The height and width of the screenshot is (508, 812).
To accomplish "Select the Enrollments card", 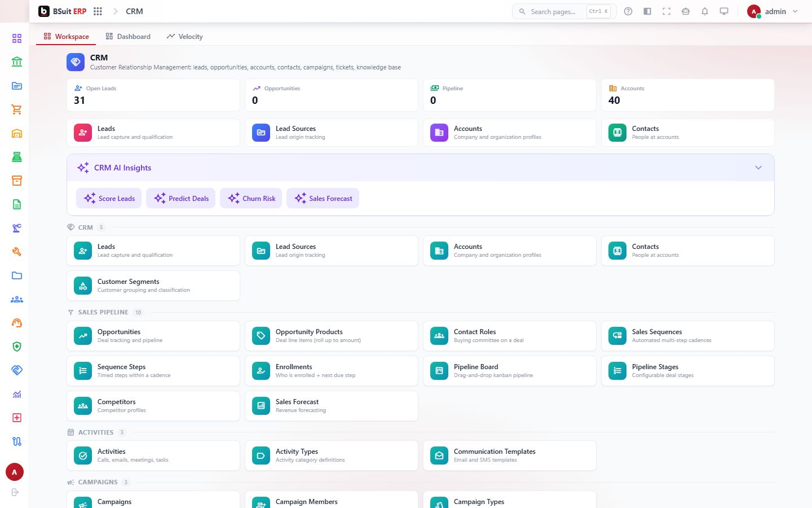I will [332, 371].
